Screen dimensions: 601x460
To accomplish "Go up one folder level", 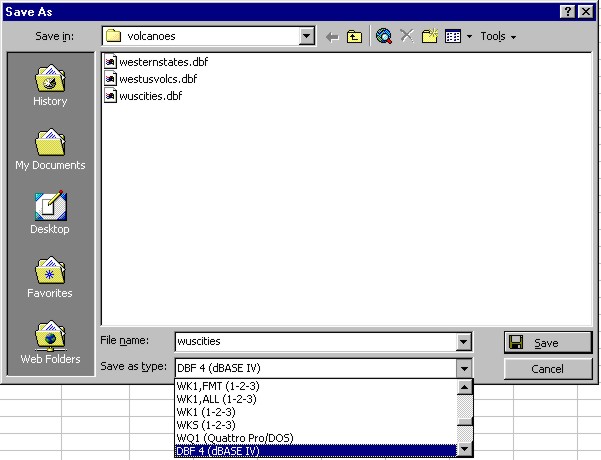I will (x=355, y=36).
